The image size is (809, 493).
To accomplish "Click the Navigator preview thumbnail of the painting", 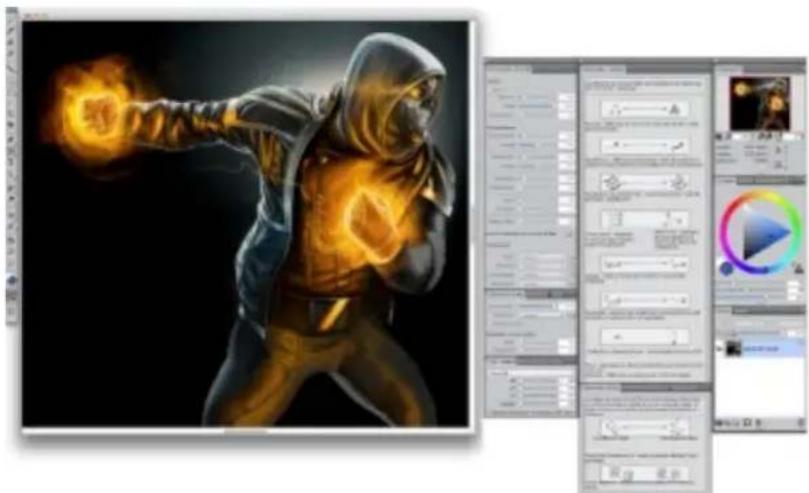I will click(759, 103).
